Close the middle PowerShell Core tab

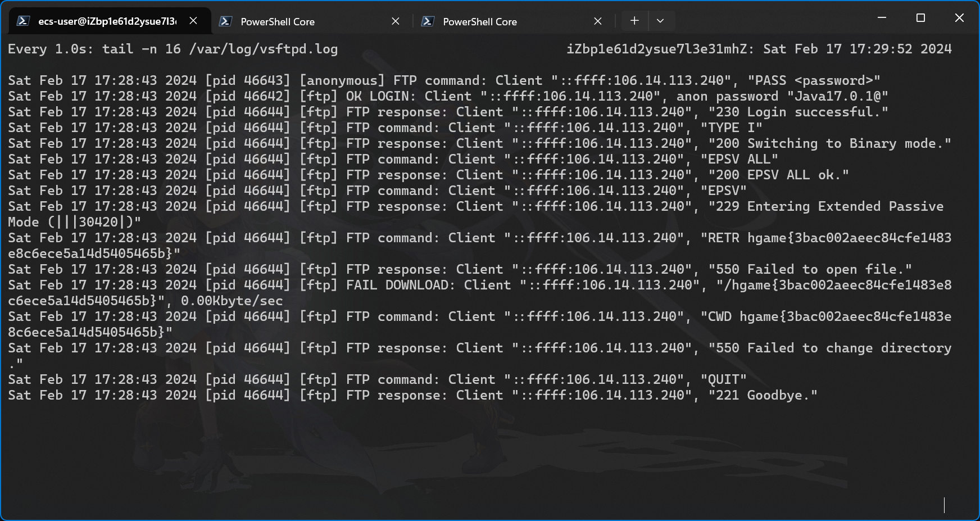396,21
